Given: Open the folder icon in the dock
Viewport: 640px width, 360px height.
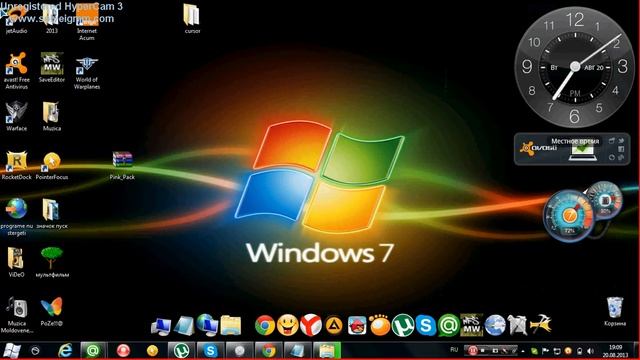Looking at the screenshot, I should pos(231,326).
